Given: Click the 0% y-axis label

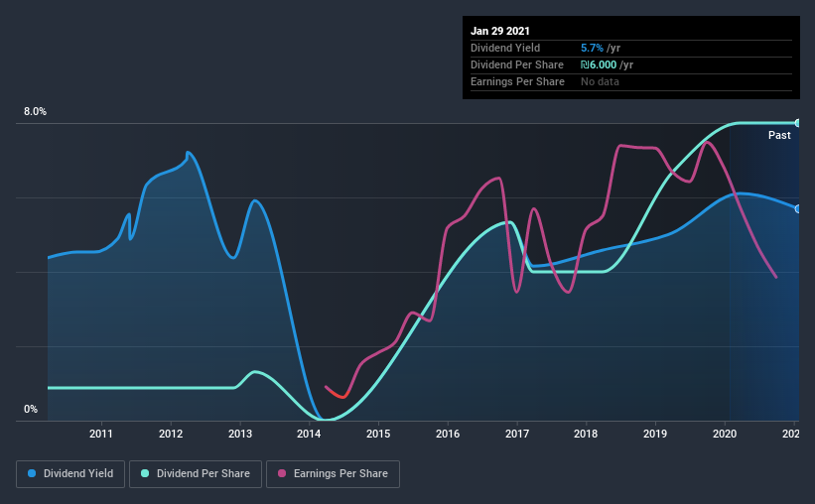Looking at the screenshot, I should [31, 410].
